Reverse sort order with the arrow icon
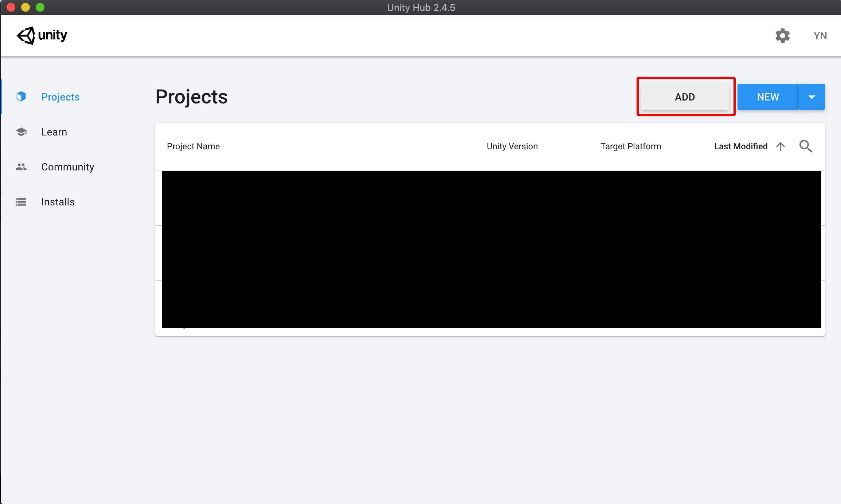This screenshot has height=504, width=841. coord(781,146)
